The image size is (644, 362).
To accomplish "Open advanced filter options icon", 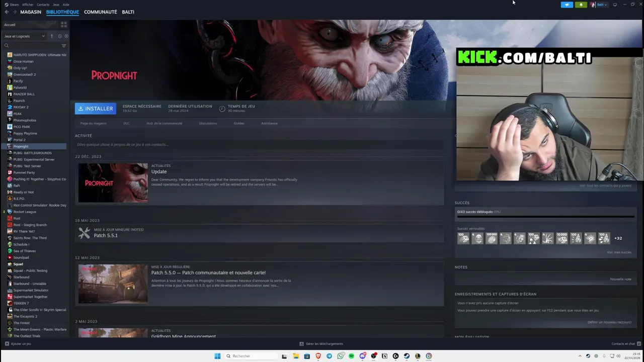I will coord(63,46).
